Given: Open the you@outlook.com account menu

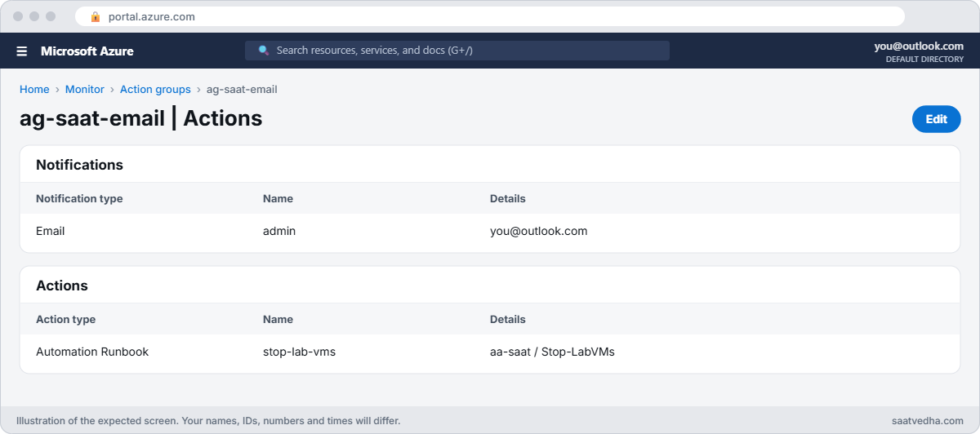Looking at the screenshot, I should 919,46.
